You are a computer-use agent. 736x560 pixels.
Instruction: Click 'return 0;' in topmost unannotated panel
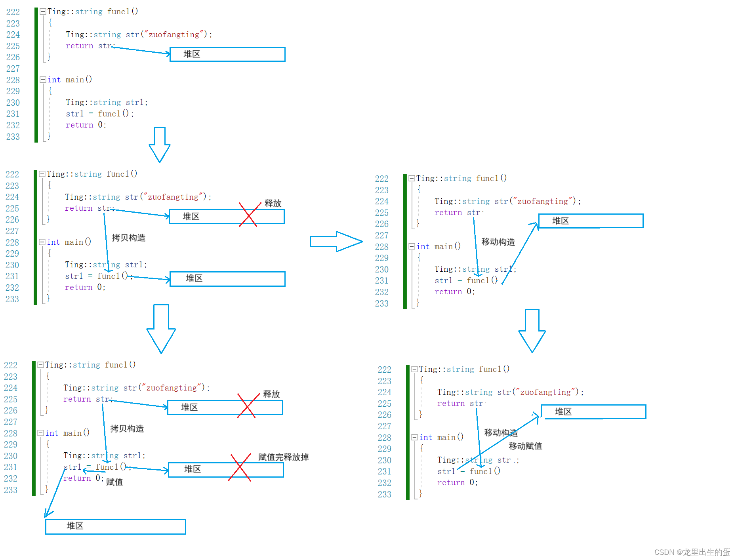coord(86,125)
